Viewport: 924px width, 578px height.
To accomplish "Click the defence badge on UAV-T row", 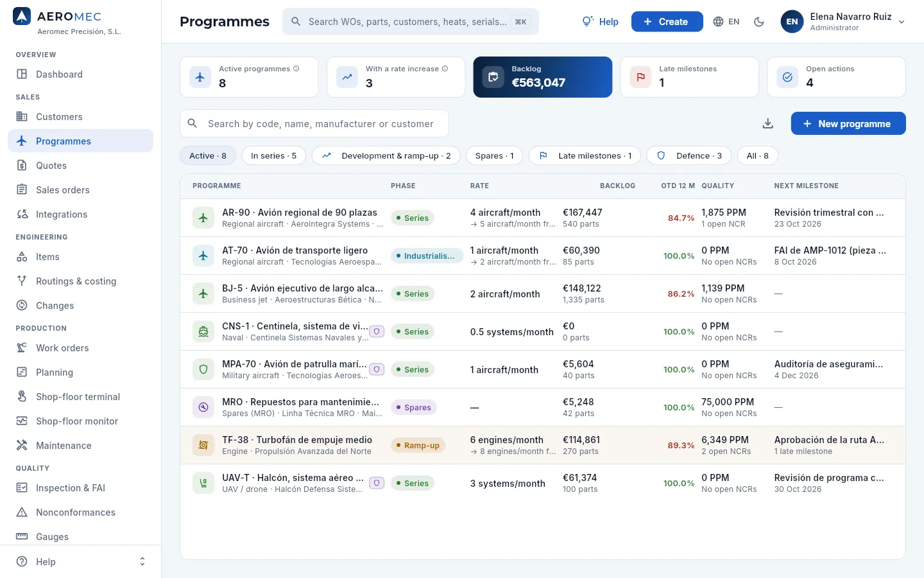I will tap(377, 483).
